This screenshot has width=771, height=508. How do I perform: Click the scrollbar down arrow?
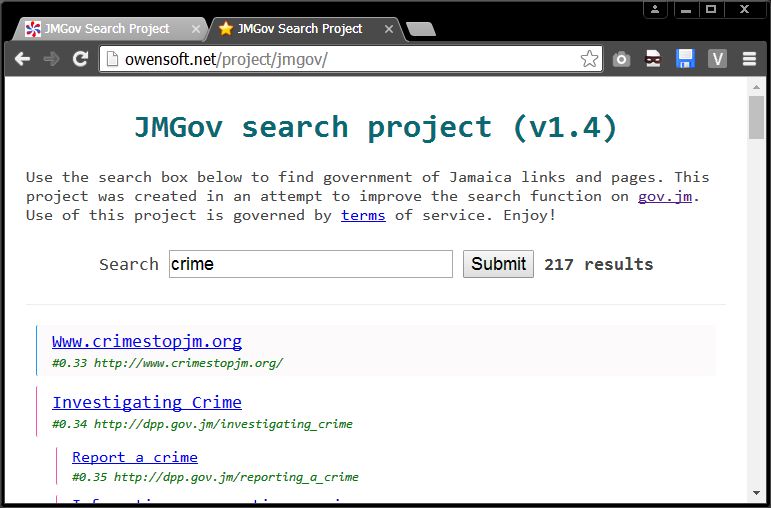click(x=756, y=492)
